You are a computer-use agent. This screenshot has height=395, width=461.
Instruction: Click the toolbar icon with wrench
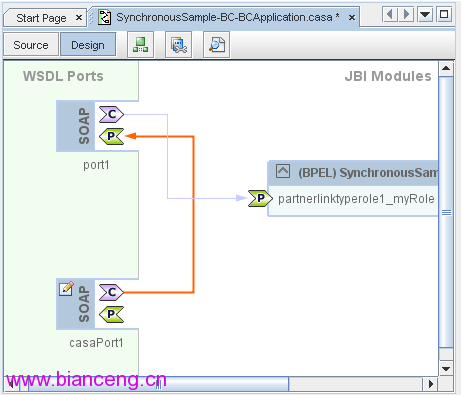click(x=178, y=45)
